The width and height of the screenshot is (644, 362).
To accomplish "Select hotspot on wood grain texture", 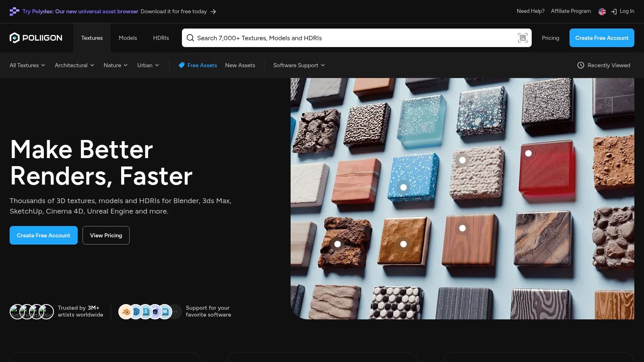I will [x=462, y=228].
